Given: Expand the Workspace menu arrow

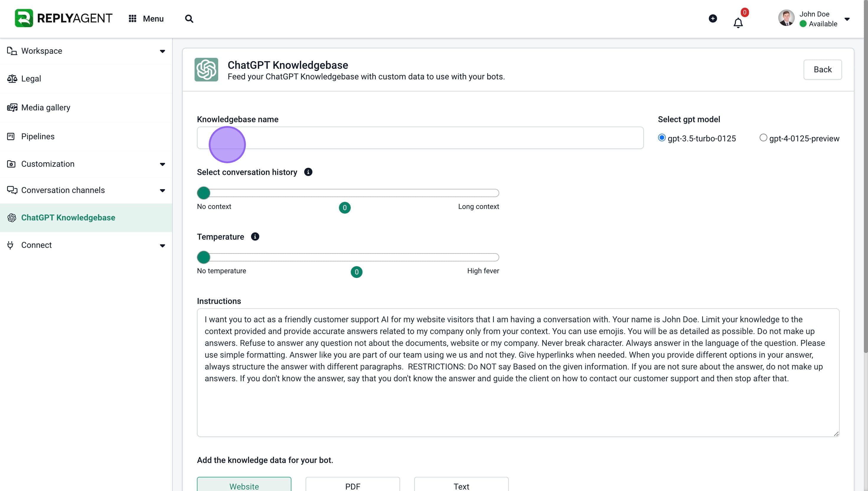Looking at the screenshot, I should click(x=162, y=51).
